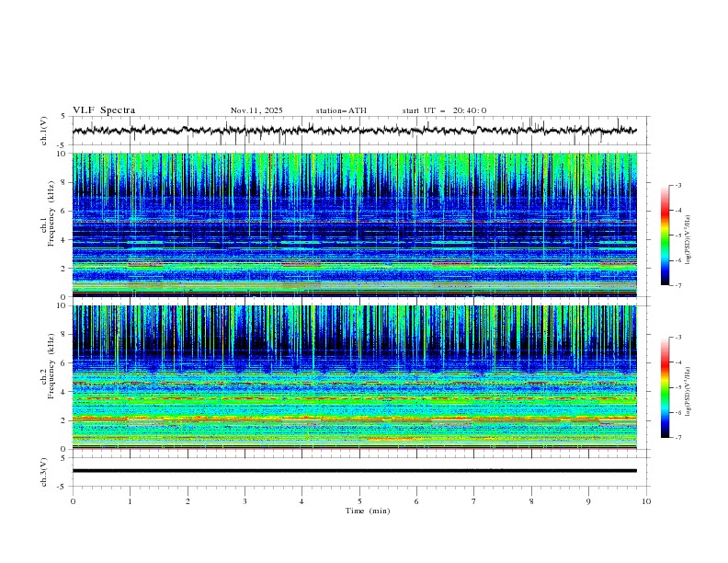Click the 0 minute tick on time axis

(x=73, y=501)
